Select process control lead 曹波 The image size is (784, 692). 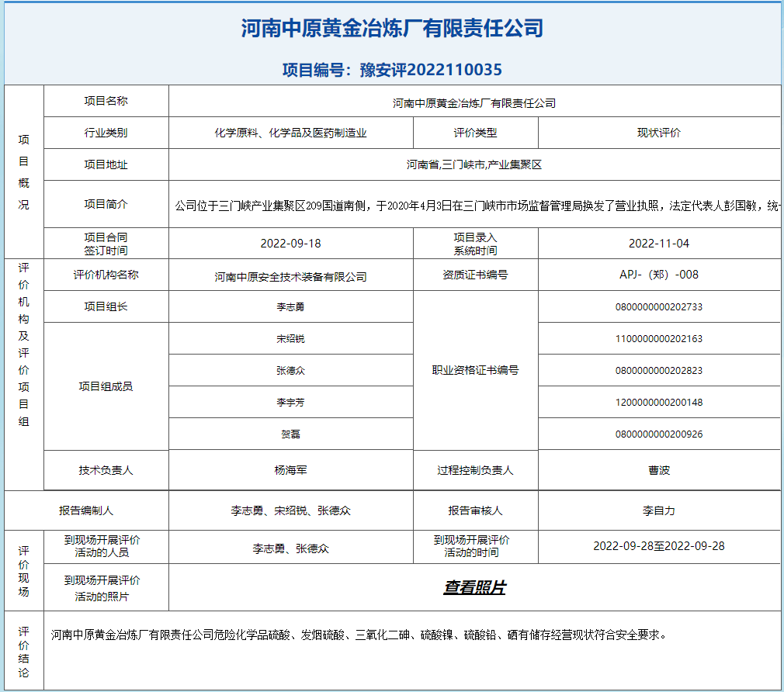point(659,471)
